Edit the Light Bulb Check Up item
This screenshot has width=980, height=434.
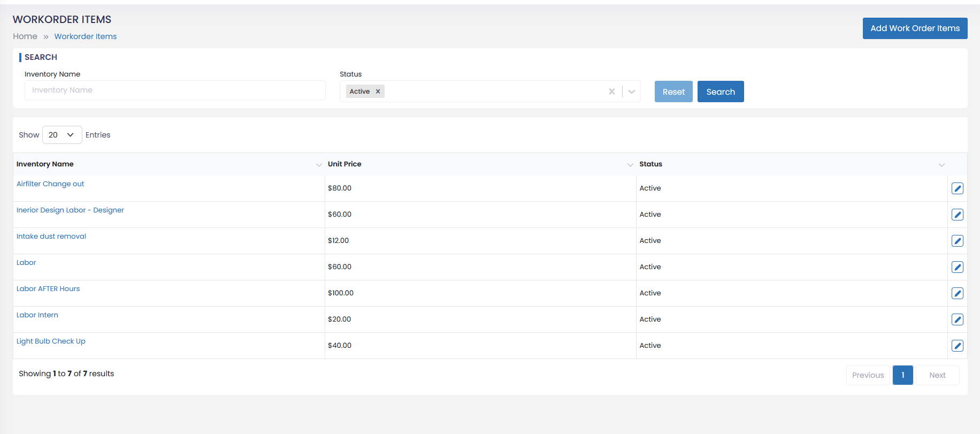[x=957, y=346]
